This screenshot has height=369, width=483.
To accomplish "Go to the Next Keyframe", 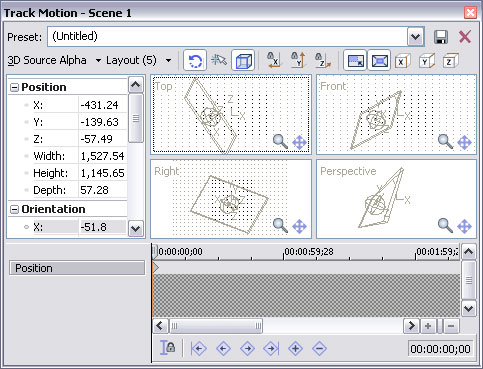I will pyautogui.click(x=247, y=349).
